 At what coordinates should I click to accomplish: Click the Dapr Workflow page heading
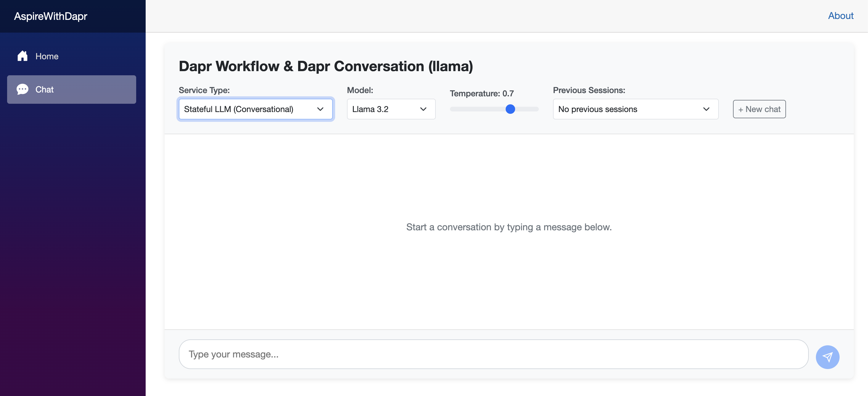(x=326, y=66)
